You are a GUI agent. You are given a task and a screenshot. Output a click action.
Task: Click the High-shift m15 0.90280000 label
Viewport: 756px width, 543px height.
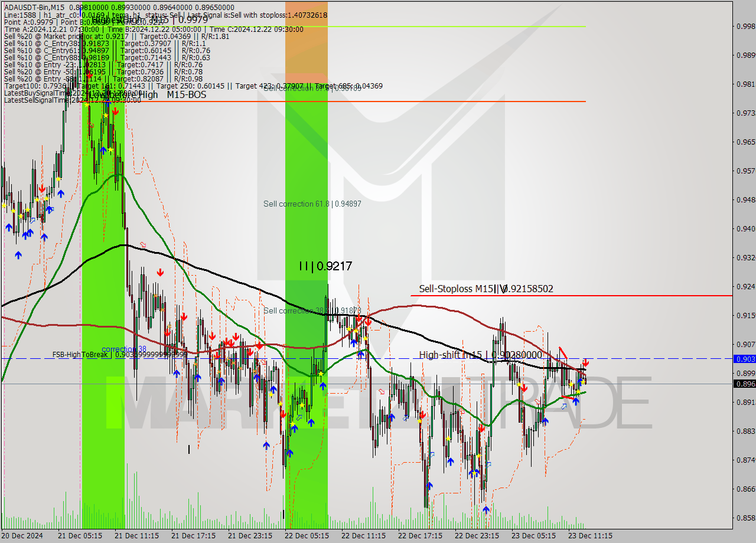pos(480,355)
